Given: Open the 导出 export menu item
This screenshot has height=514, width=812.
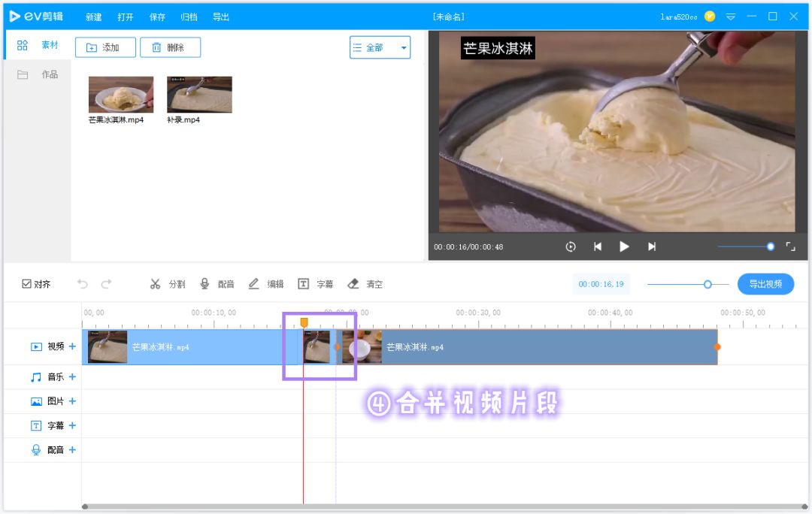Looking at the screenshot, I should pos(220,17).
